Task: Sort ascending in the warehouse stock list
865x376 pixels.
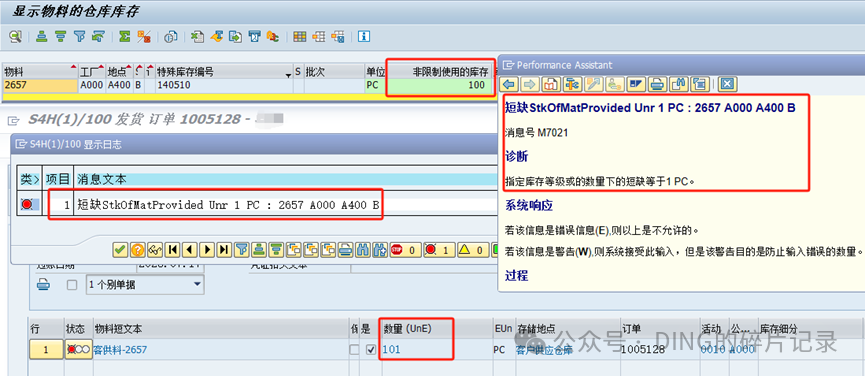Action: (42, 37)
